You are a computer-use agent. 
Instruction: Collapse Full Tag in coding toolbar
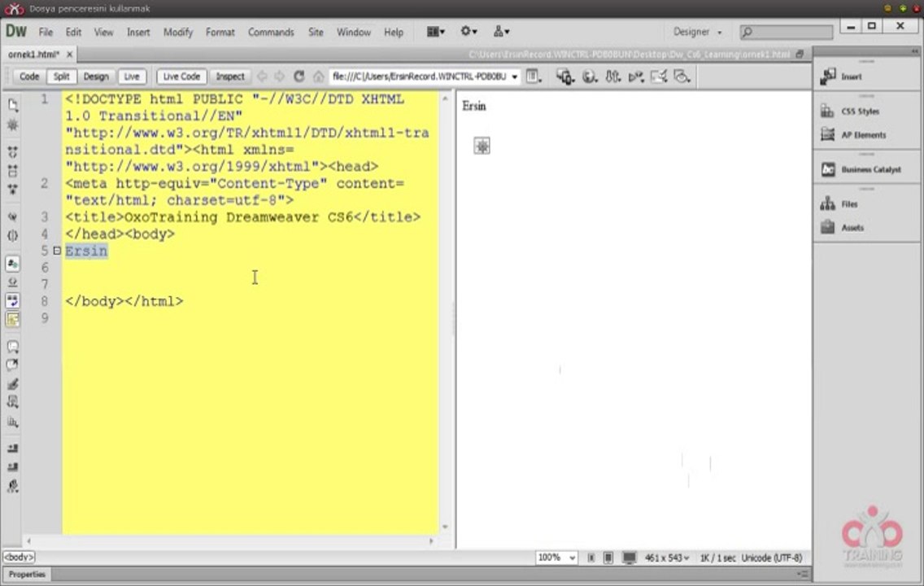point(12,152)
